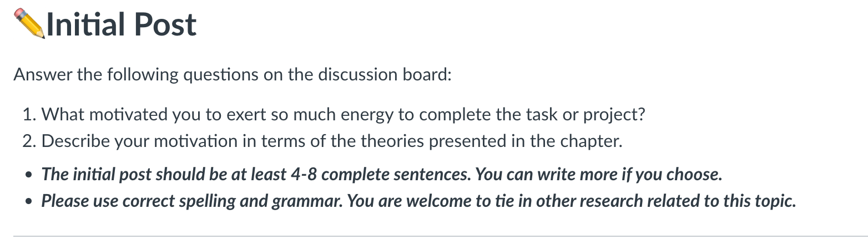Select question 2 about describing your motivation

click(323, 141)
